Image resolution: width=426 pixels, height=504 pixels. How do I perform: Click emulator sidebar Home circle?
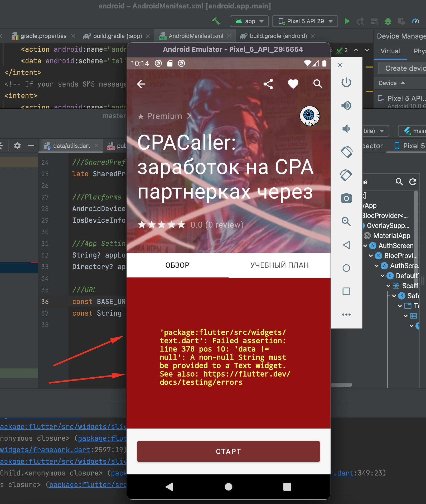(x=346, y=268)
